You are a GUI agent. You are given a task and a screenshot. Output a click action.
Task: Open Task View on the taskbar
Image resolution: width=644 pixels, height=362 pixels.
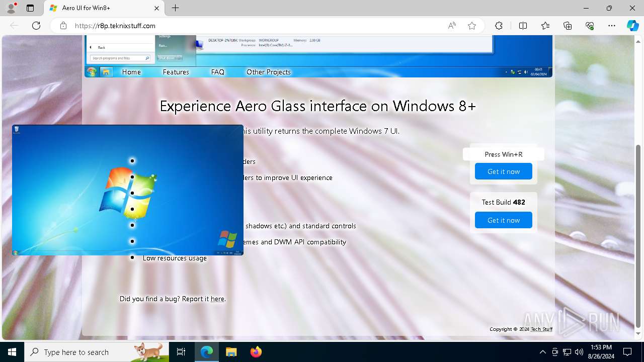click(x=181, y=352)
